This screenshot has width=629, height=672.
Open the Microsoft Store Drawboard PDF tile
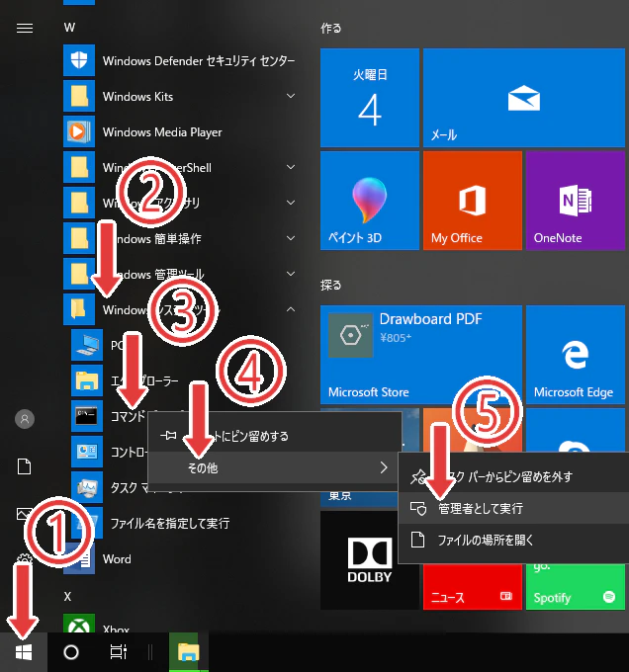click(421, 355)
